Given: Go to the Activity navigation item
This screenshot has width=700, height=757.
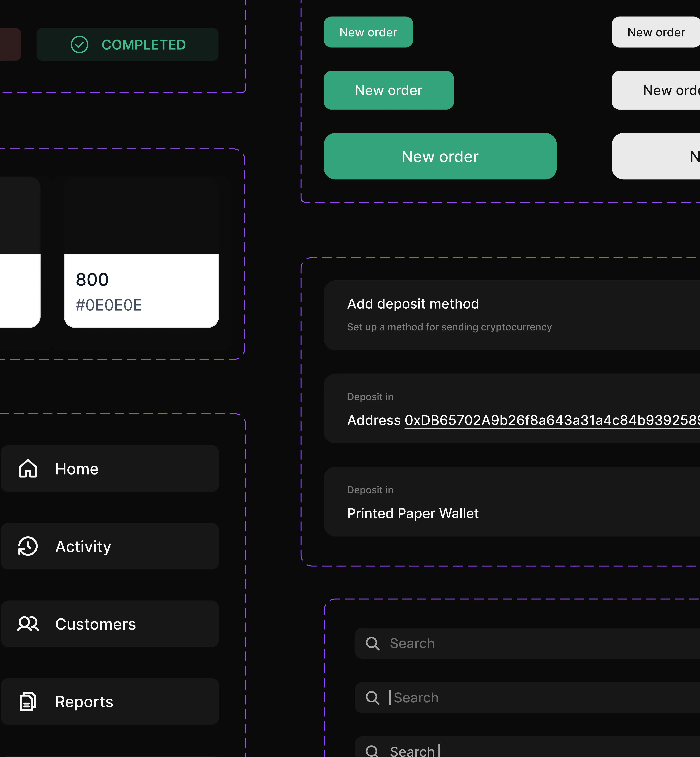Looking at the screenshot, I should click(x=110, y=546).
